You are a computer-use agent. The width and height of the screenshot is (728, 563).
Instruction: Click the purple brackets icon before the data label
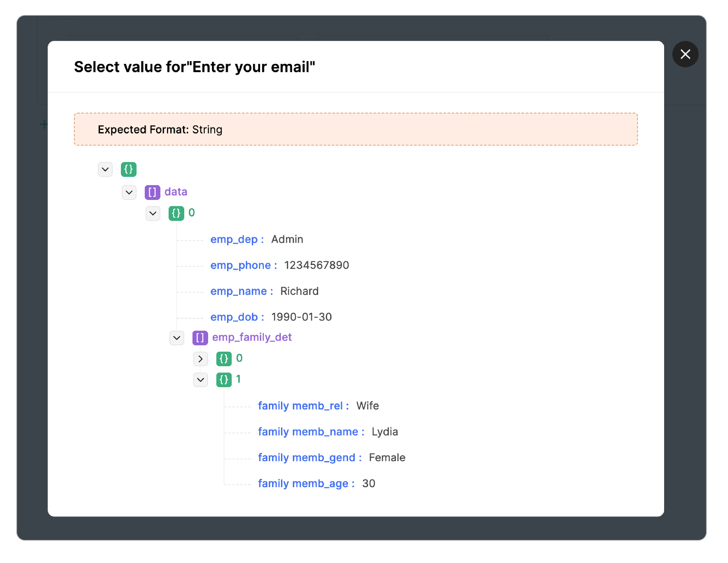tap(152, 192)
